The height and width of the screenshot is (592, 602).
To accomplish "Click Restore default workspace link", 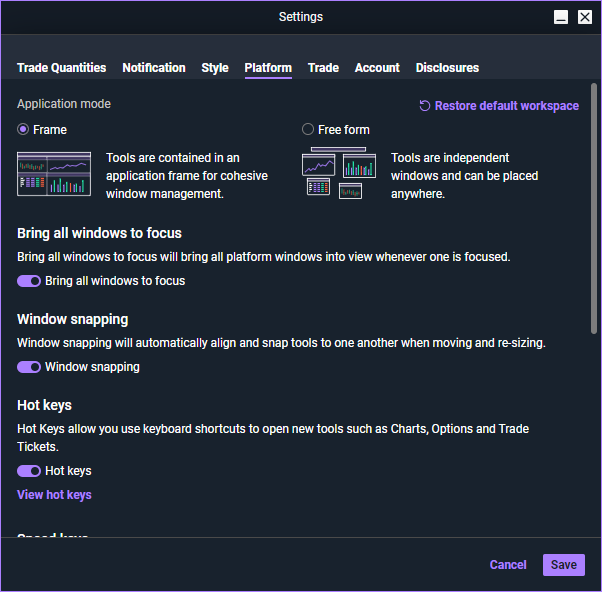I will point(506,106).
